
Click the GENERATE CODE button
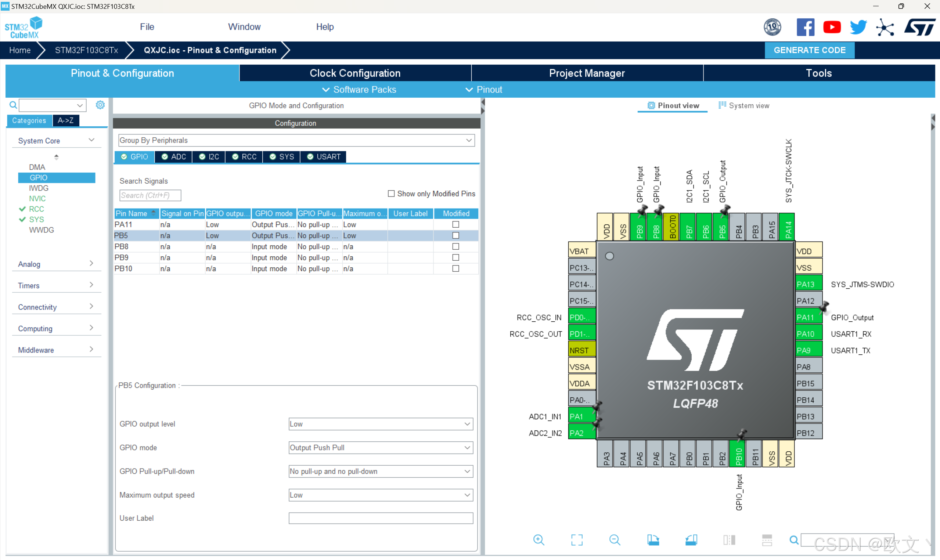pyautogui.click(x=809, y=50)
